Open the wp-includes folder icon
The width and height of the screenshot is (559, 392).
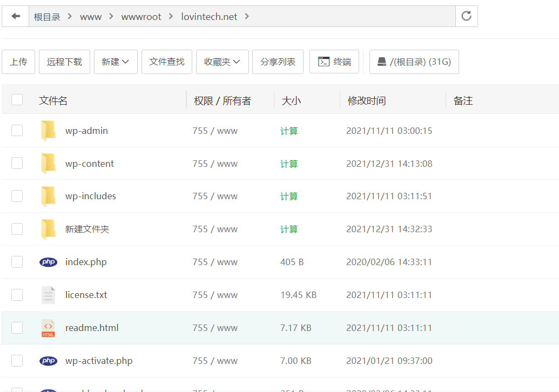[48, 196]
